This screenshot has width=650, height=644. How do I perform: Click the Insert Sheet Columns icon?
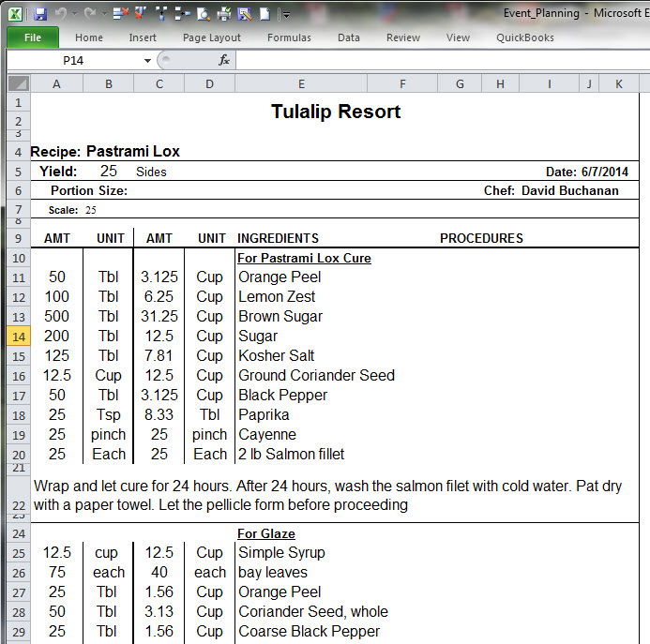point(161,14)
